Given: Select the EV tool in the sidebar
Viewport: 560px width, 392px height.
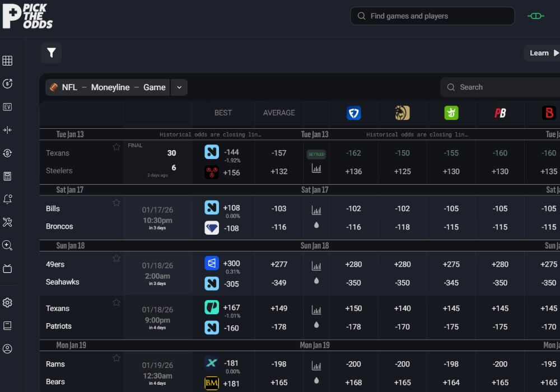Looking at the screenshot, I should coord(7,106).
